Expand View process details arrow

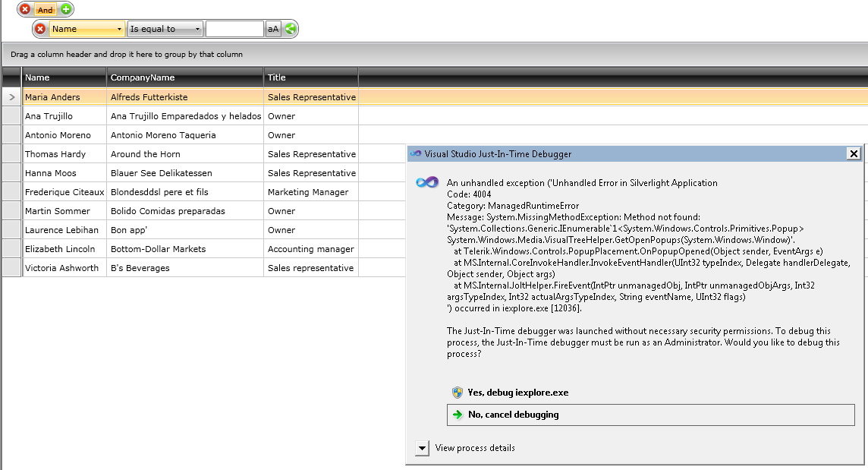tap(422, 448)
